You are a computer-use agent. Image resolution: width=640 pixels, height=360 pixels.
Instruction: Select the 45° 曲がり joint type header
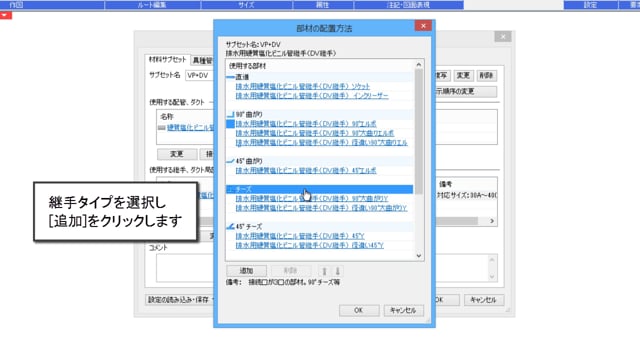coord(320,161)
